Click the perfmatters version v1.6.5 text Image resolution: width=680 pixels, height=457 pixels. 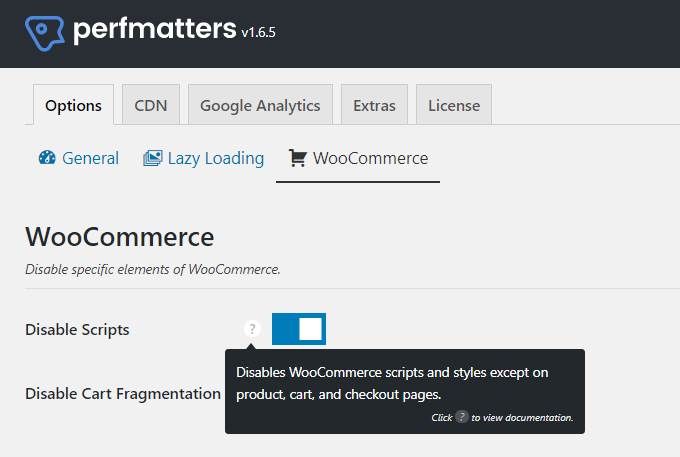pyautogui.click(x=258, y=32)
